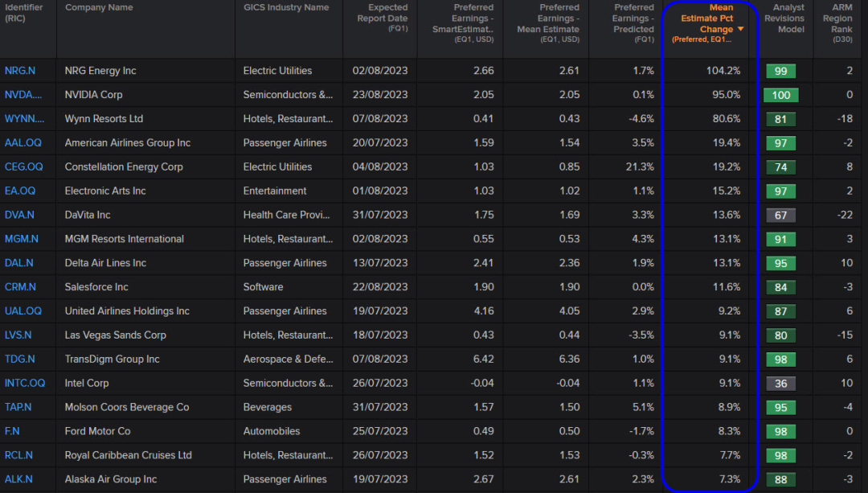Click Health Care Provi... industry cell
Viewport: 868px width, 493px height.
click(x=287, y=215)
